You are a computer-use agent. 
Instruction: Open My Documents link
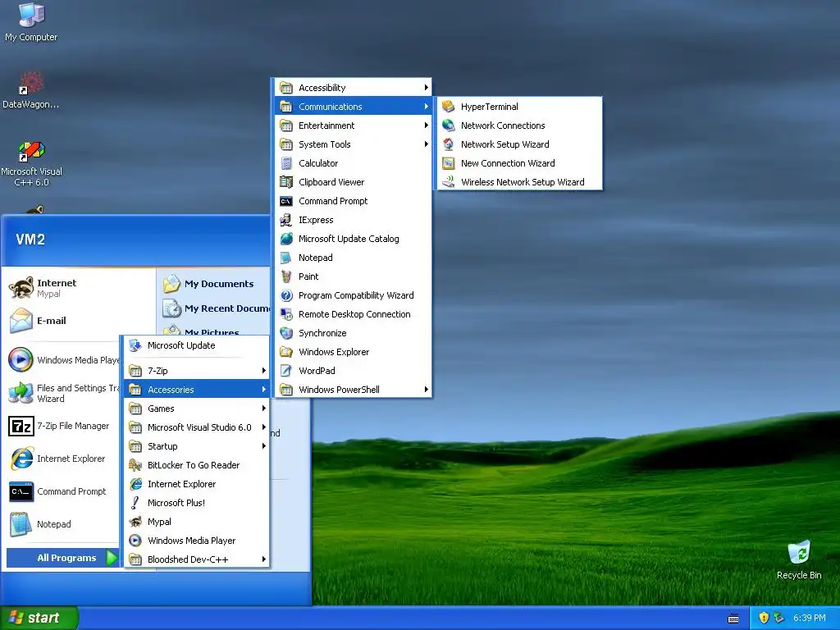tap(213, 284)
